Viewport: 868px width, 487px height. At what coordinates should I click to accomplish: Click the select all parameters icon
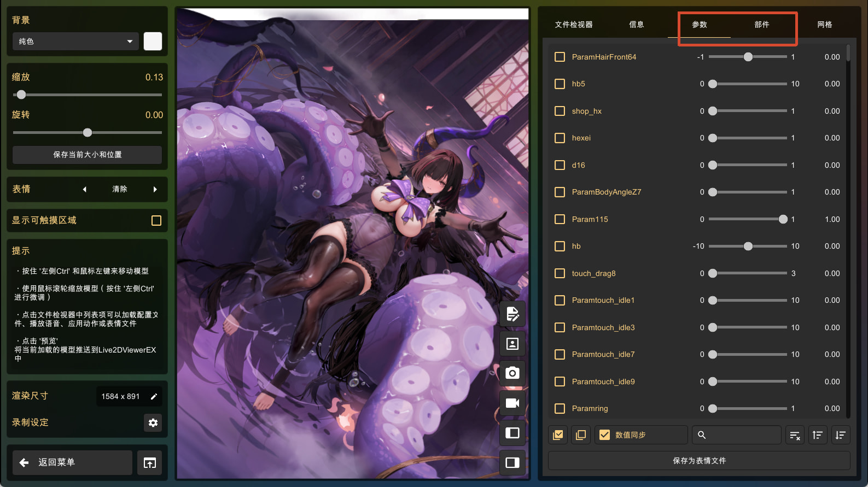558,435
